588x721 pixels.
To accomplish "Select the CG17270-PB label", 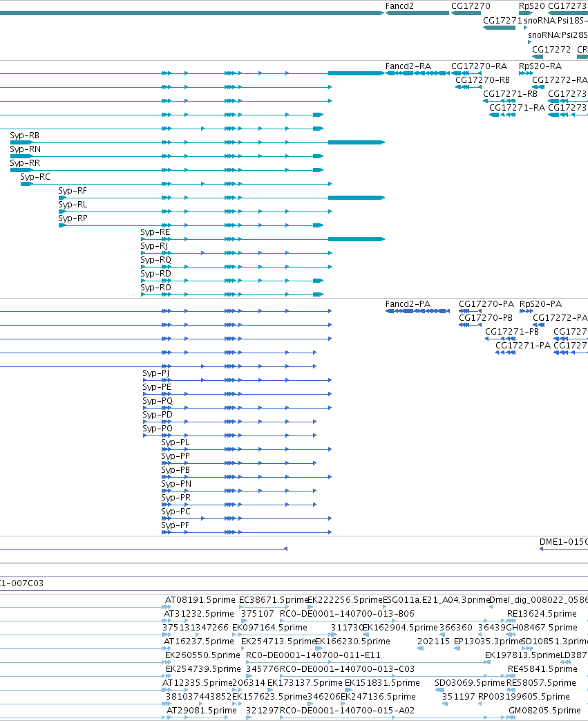I will (486, 318).
